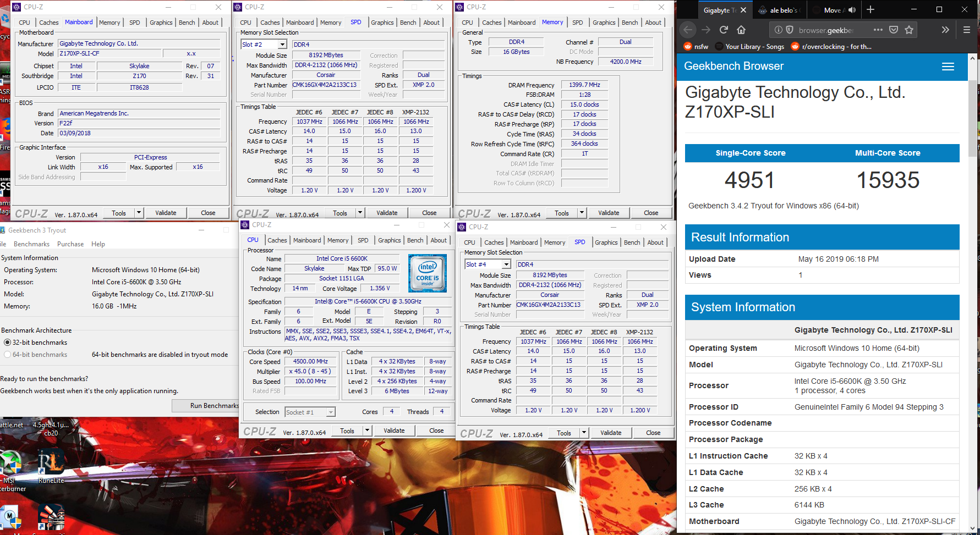Click DRAM Frequency value 1399.7 MHz
The width and height of the screenshot is (980, 535).
pyautogui.click(x=584, y=85)
